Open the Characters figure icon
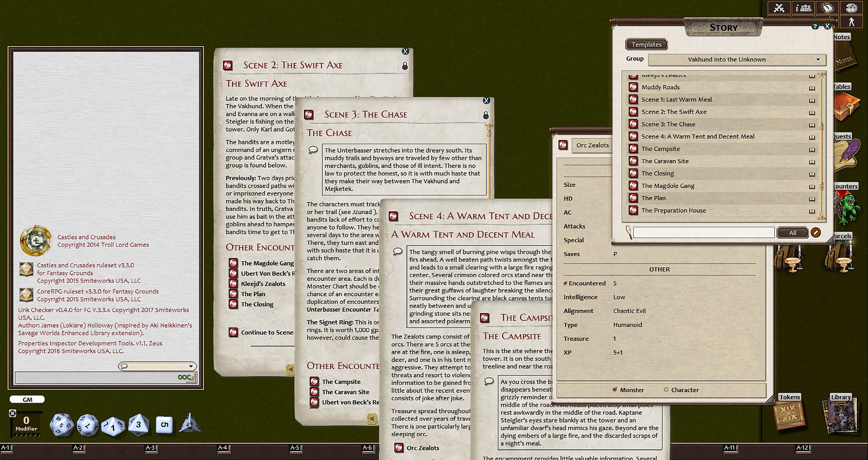The height and width of the screenshot is (460, 868). click(851, 21)
